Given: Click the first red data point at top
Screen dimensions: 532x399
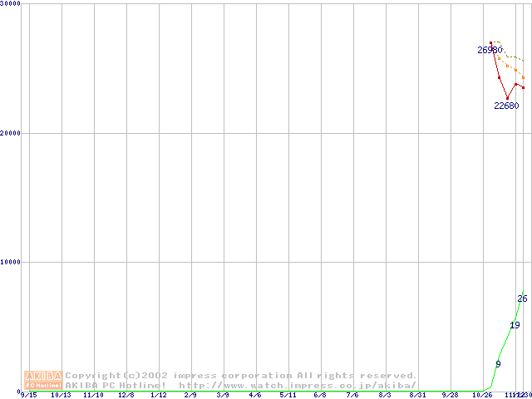Looking at the screenshot, I should coord(490,42).
